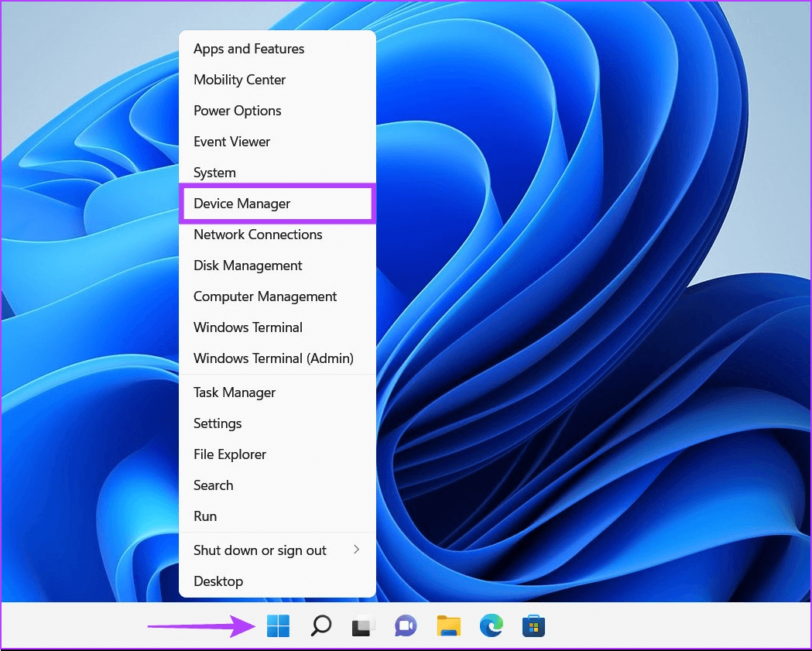This screenshot has width=812, height=651.
Task: Launch Disk Management
Action: tap(277, 266)
